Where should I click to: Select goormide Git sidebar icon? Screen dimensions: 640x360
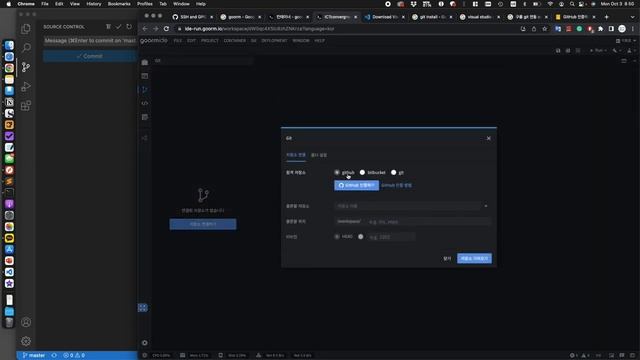[144, 90]
